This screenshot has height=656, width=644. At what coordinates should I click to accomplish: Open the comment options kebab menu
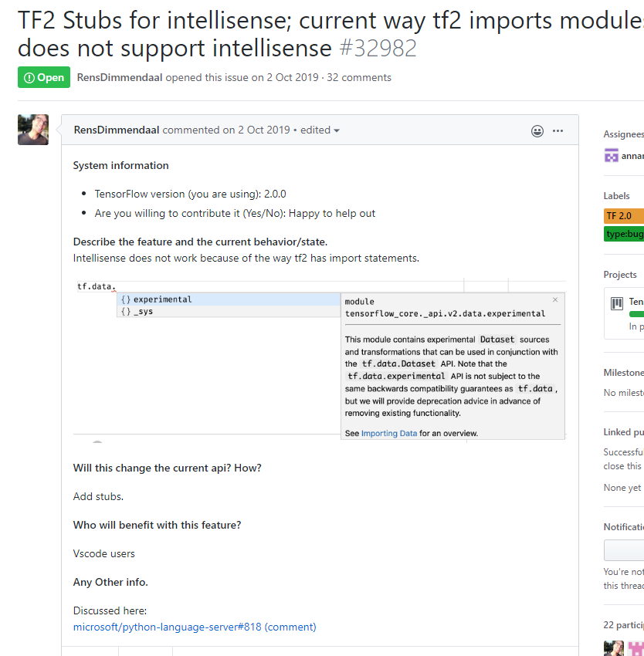(558, 130)
